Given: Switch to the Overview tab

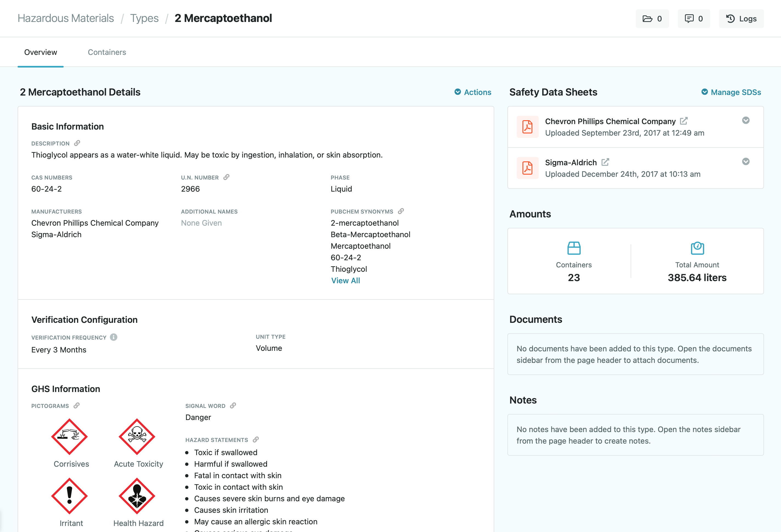Looking at the screenshot, I should (40, 52).
